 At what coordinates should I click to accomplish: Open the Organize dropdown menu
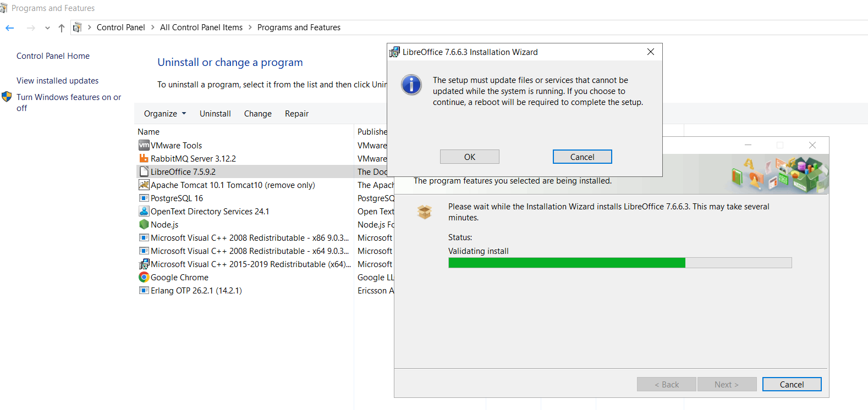[x=165, y=114]
